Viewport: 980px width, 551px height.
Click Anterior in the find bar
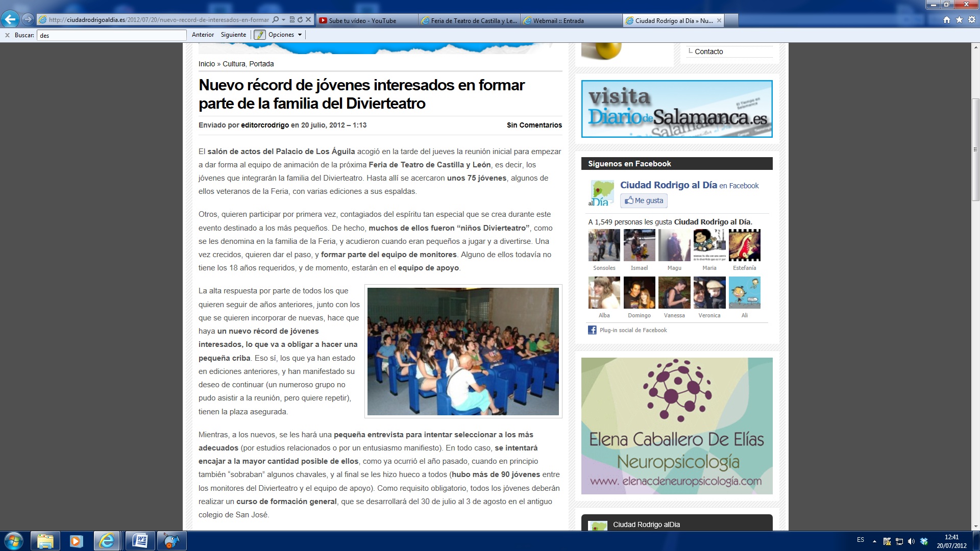click(x=203, y=35)
